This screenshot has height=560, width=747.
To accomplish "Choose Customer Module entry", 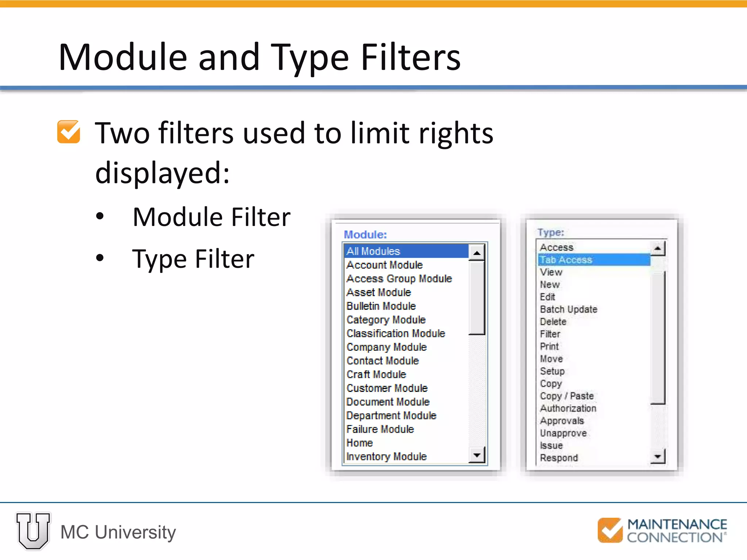I will (x=406, y=388).
